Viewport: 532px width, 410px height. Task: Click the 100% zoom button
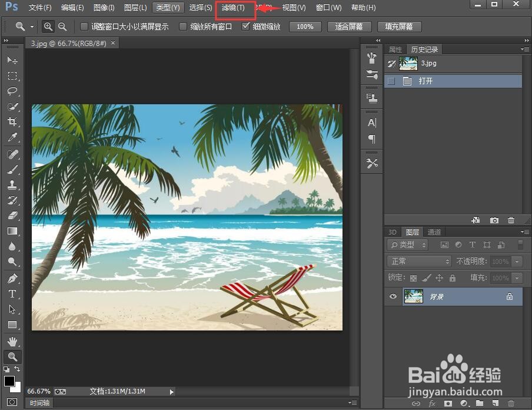[305, 27]
